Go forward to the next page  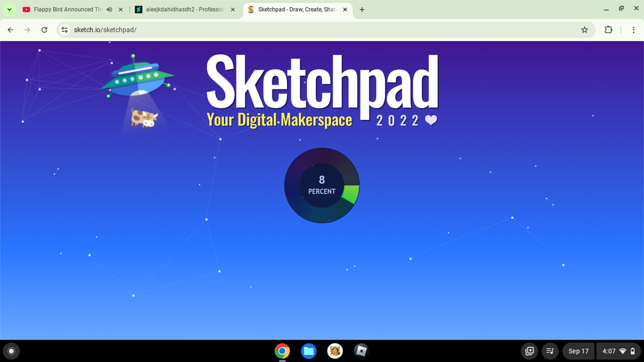coord(27,30)
